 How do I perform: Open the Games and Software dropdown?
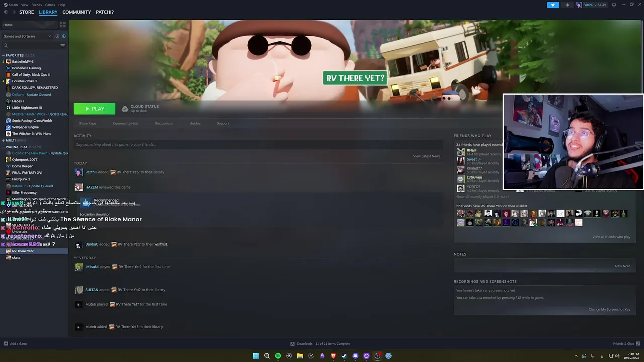[27, 36]
